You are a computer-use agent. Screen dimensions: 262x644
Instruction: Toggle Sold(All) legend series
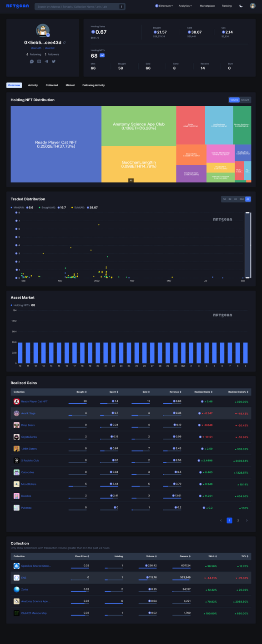85,208
